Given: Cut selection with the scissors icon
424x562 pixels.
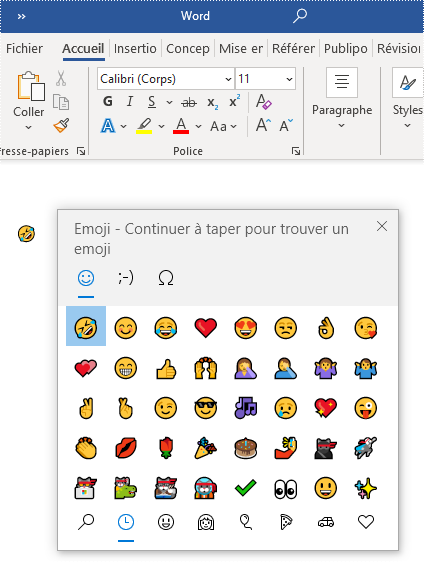Looking at the screenshot, I should [61, 78].
